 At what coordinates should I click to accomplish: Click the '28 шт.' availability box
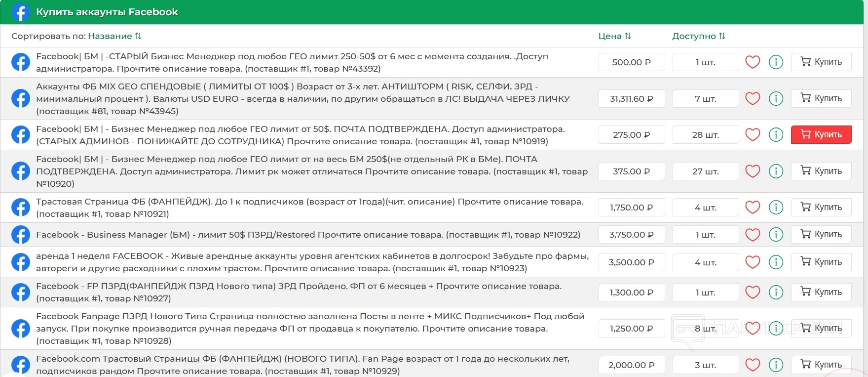click(x=706, y=135)
